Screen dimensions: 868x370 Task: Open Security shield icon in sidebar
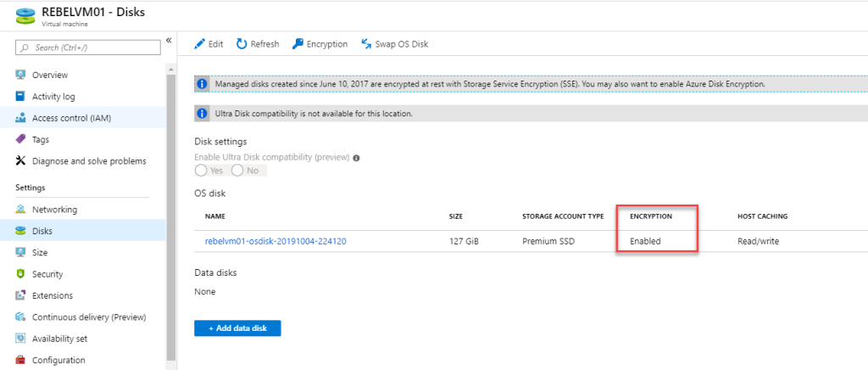click(21, 274)
